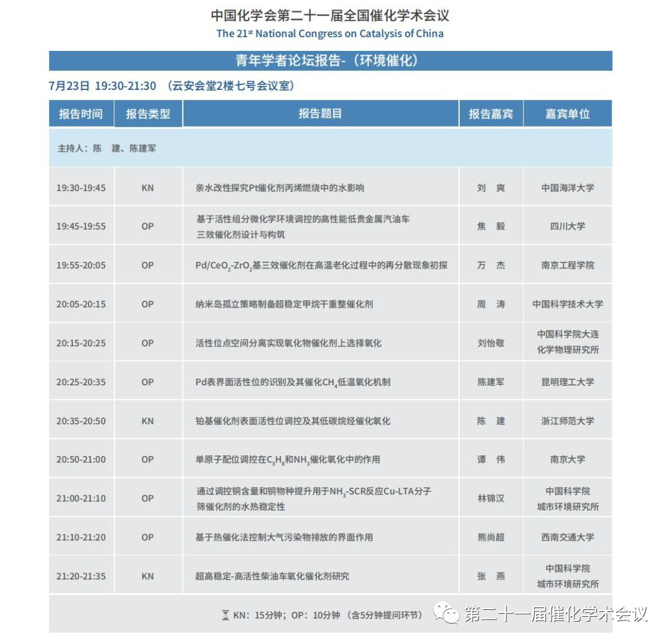Select time cell 20:35-20:50

(81, 421)
